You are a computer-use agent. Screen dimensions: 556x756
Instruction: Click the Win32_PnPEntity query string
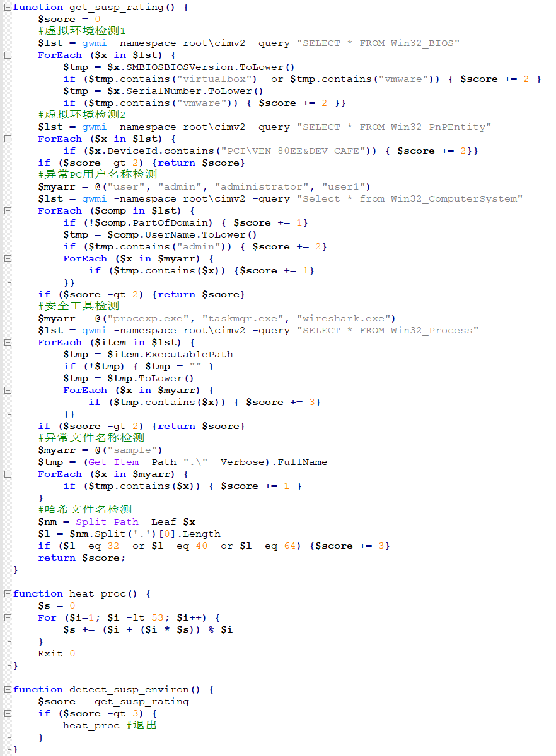pos(394,127)
